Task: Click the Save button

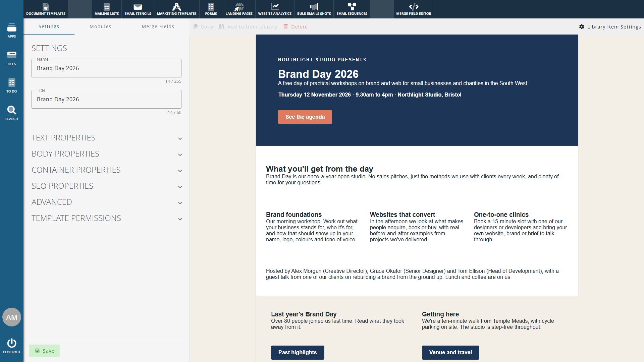Action: pyautogui.click(x=44, y=351)
